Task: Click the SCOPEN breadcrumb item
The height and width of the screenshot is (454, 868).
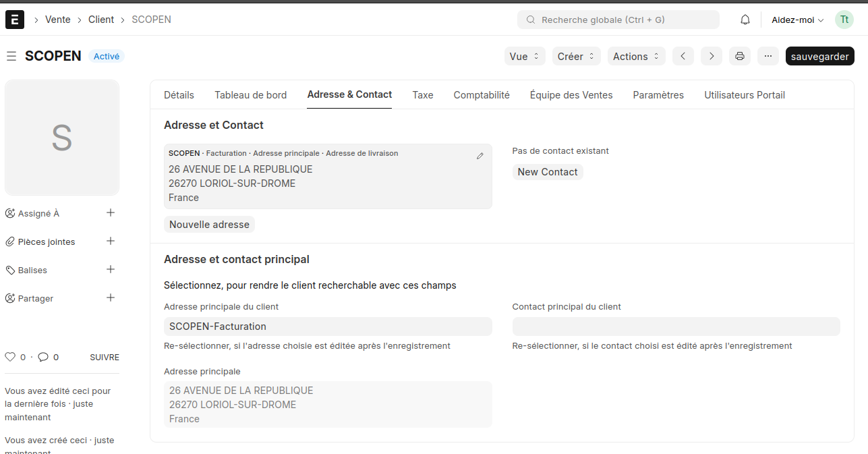Action: tap(151, 20)
